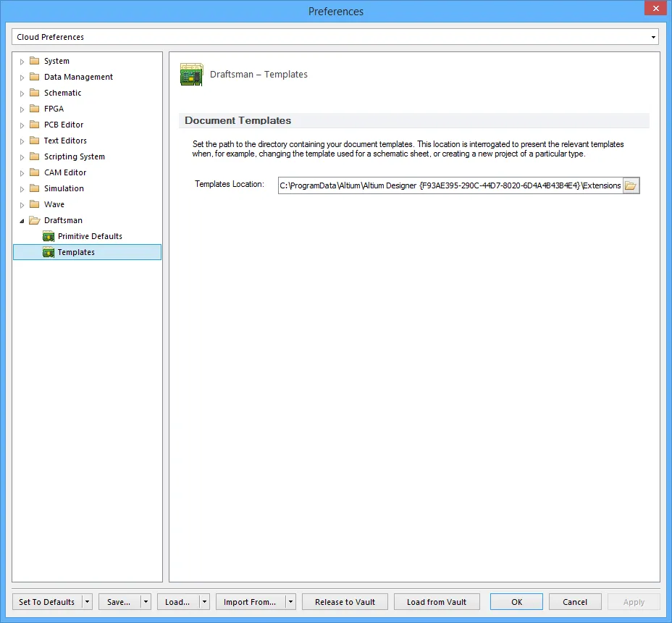Click the System folder icon
Image resolution: width=672 pixels, height=623 pixels.
(35, 61)
